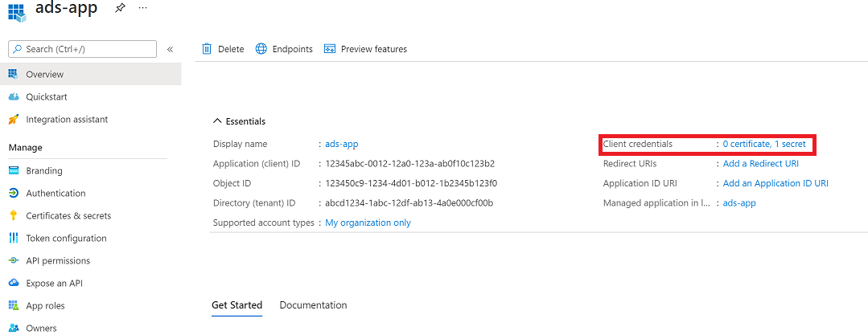Click the Endpoints globe icon
This screenshot has width=868, height=335.
[x=261, y=49]
